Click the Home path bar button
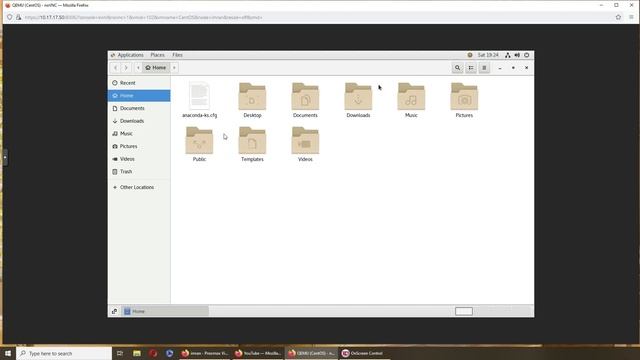Screen dimensions: 640x360 (156, 68)
